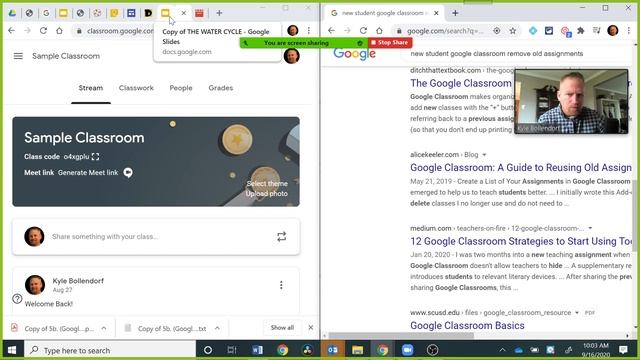
Task: Click the Google logo on search page
Action: pyautogui.click(x=354, y=53)
